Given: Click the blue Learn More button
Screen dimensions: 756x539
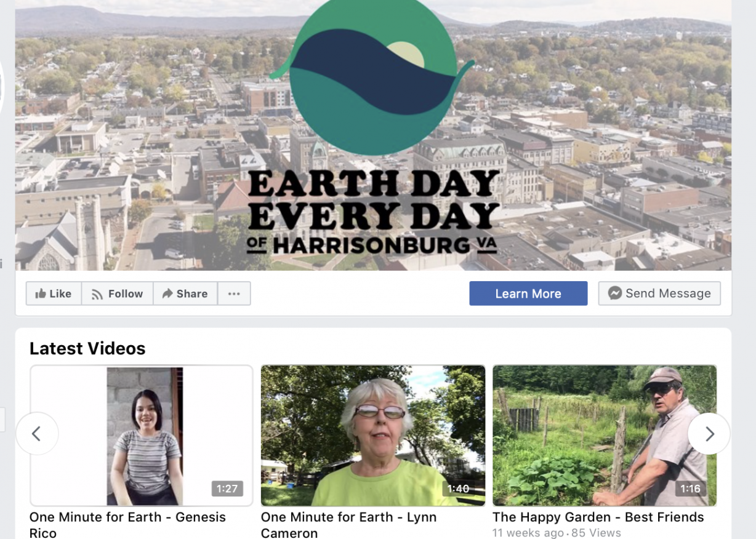Looking at the screenshot, I should (x=528, y=293).
